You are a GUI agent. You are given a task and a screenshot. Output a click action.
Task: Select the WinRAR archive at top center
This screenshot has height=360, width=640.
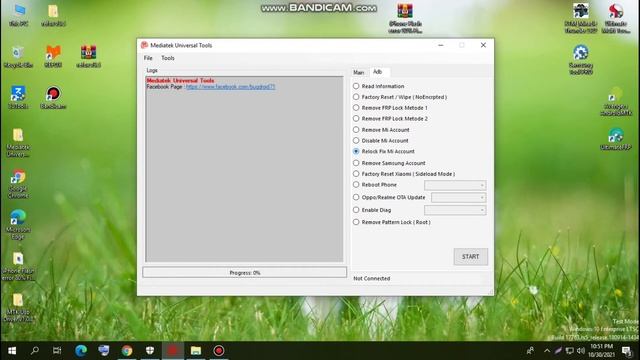[x=405, y=18]
